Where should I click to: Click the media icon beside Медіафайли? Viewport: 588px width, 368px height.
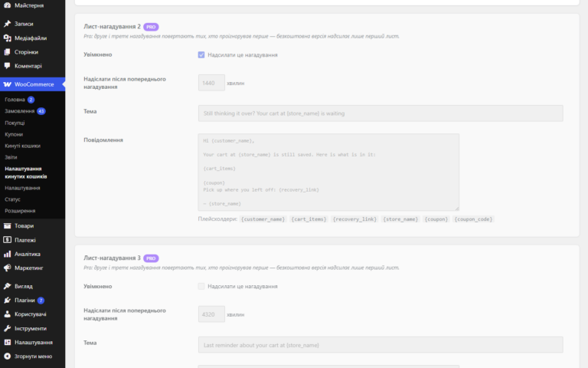coord(7,38)
